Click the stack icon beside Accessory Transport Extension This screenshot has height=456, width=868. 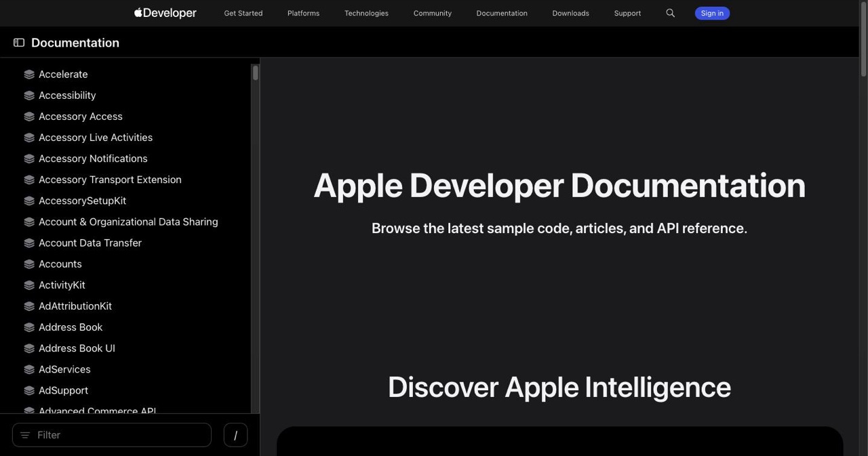click(29, 180)
